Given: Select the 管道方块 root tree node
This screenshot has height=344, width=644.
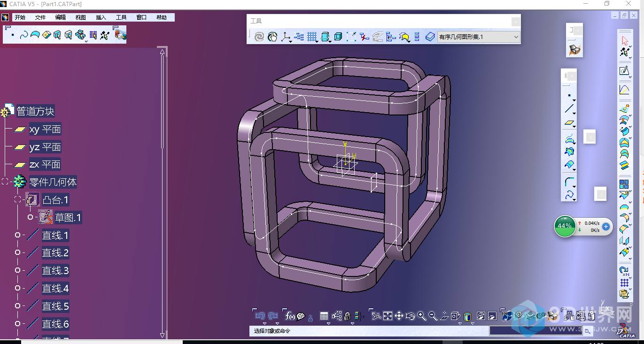Looking at the screenshot, I should coord(36,112).
